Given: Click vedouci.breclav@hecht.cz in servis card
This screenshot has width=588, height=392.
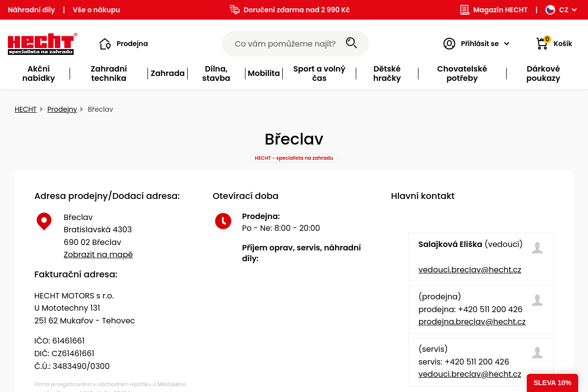Looking at the screenshot, I should coord(470,374).
